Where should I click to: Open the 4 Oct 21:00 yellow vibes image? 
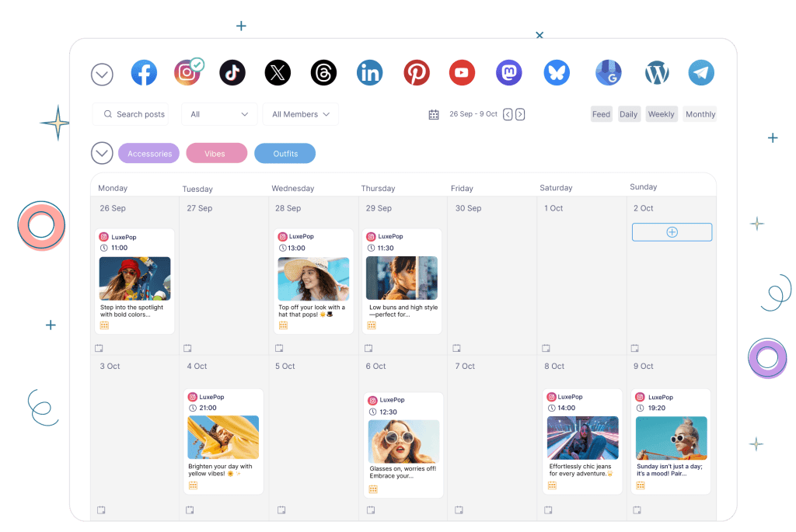pyautogui.click(x=223, y=437)
